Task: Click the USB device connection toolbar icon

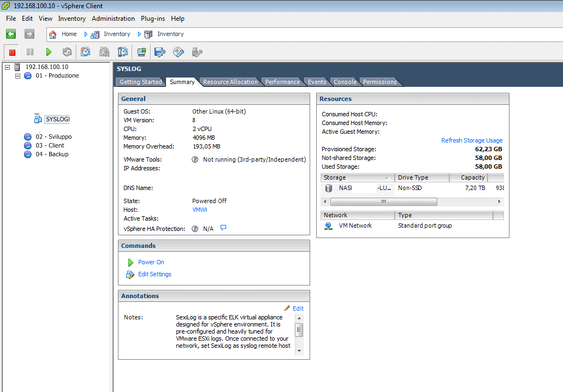Action: 197,52
